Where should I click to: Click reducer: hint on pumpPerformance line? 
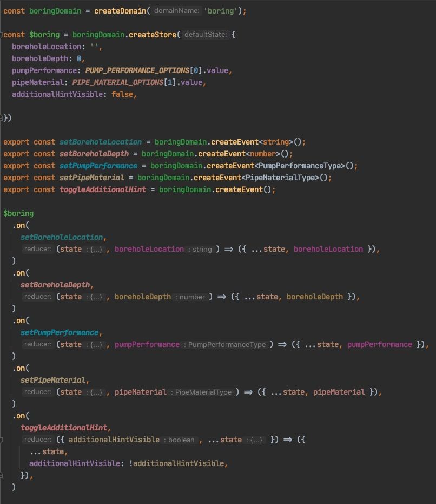coord(37,344)
